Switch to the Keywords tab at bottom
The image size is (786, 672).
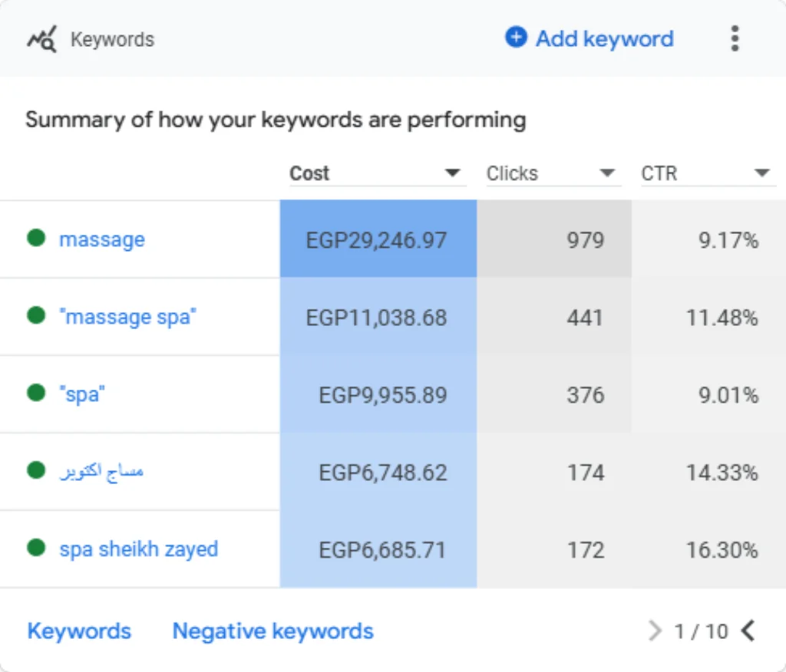click(x=79, y=631)
